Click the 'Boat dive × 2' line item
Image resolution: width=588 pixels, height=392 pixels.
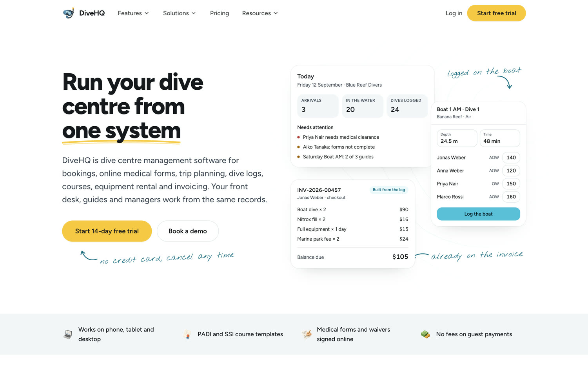pyautogui.click(x=353, y=210)
